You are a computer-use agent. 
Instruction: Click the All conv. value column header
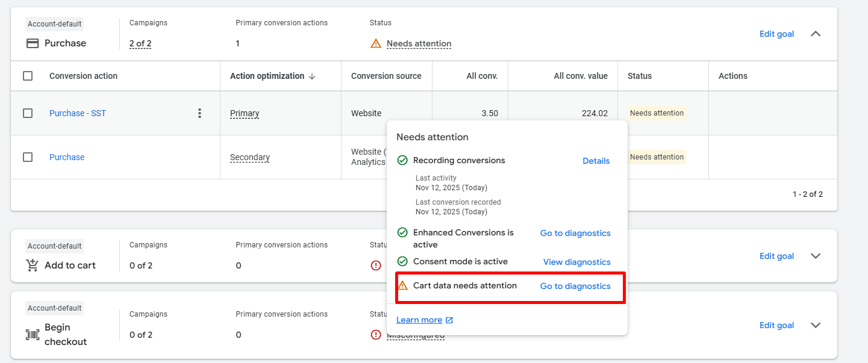tap(580, 76)
